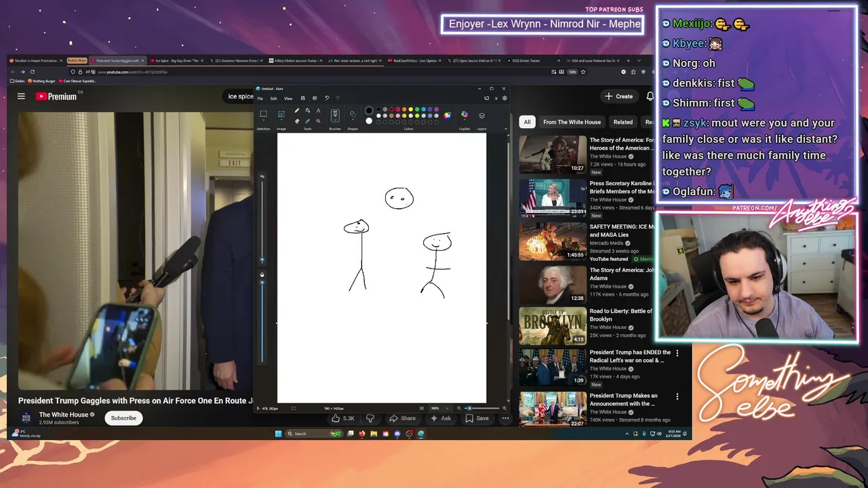Click Paint's zoom in magnifier icon
Screen dimensions: 868x488
tap(505, 408)
